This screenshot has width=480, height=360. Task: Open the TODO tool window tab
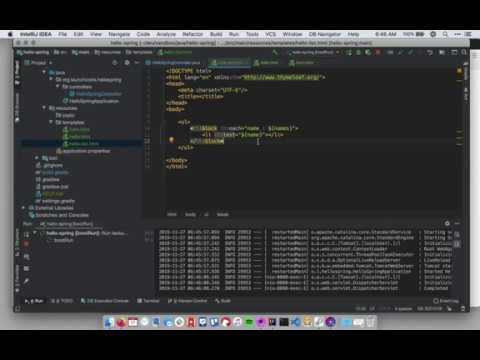coord(62,301)
